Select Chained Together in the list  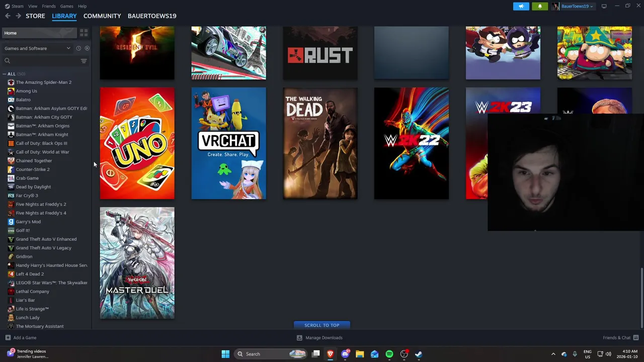pyautogui.click(x=34, y=161)
